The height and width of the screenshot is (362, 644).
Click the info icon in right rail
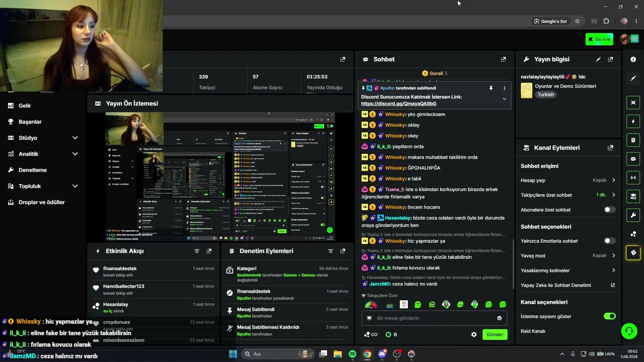point(633,59)
